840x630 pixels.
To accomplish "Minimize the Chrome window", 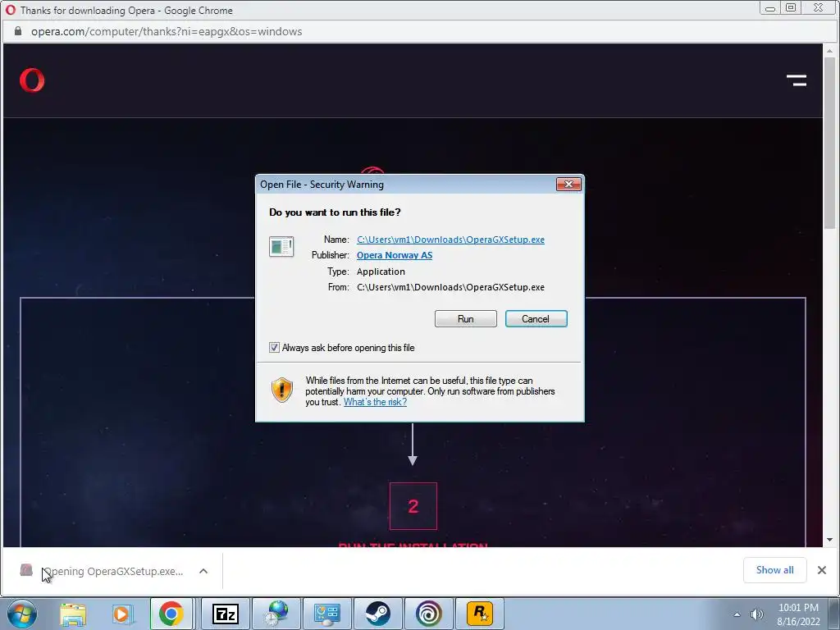I will click(769, 8).
